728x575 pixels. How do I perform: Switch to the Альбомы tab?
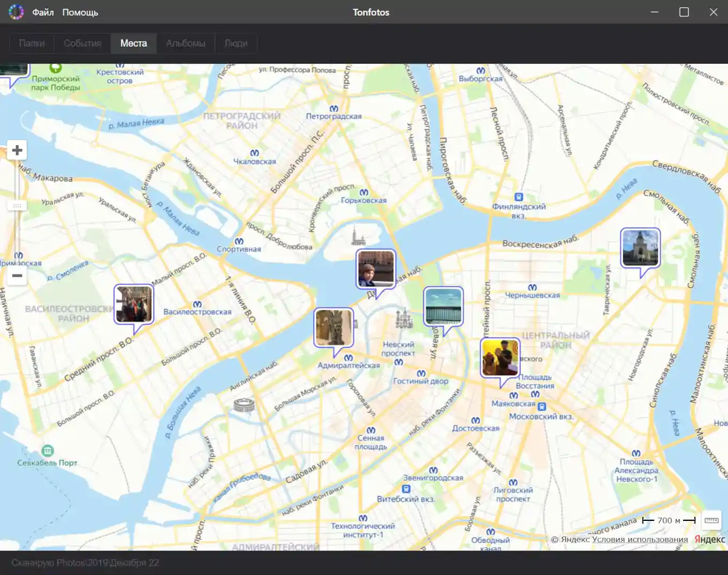pyautogui.click(x=186, y=44)
